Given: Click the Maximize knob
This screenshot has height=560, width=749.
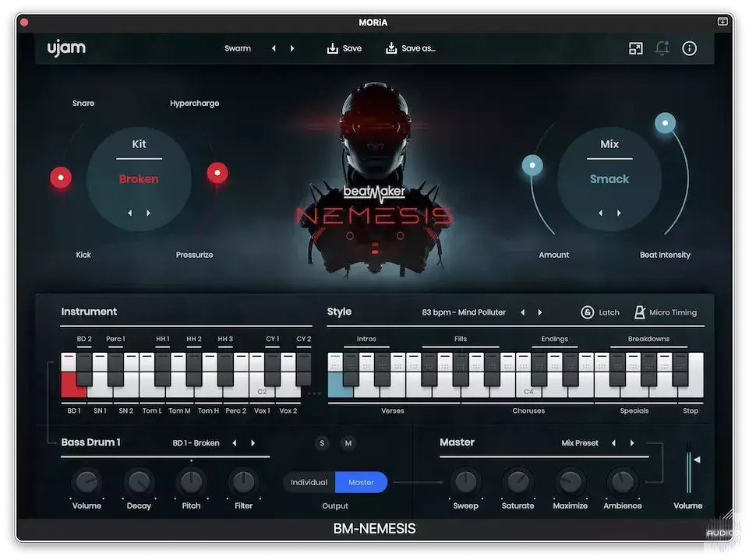Looking at the screenshot, I should (x=571, y=482).
